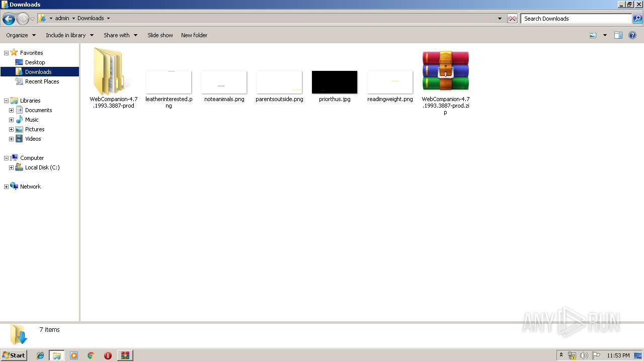Select the WebCompanion zip archive icon
The width and height of the screenshot is (644, 362).
[x=446, y=71]
